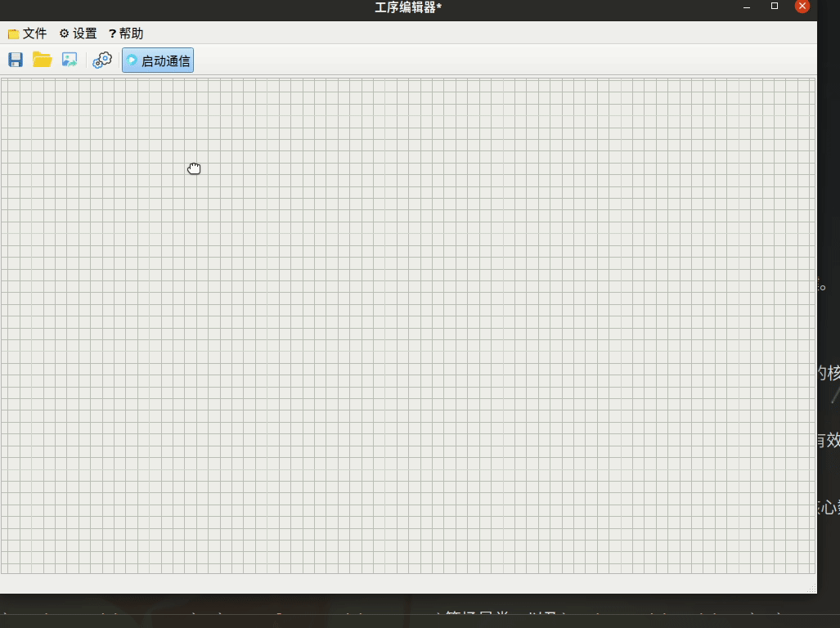Open the 帮助 menu
The image size is (840, 628).
click(x=126, y=34)
